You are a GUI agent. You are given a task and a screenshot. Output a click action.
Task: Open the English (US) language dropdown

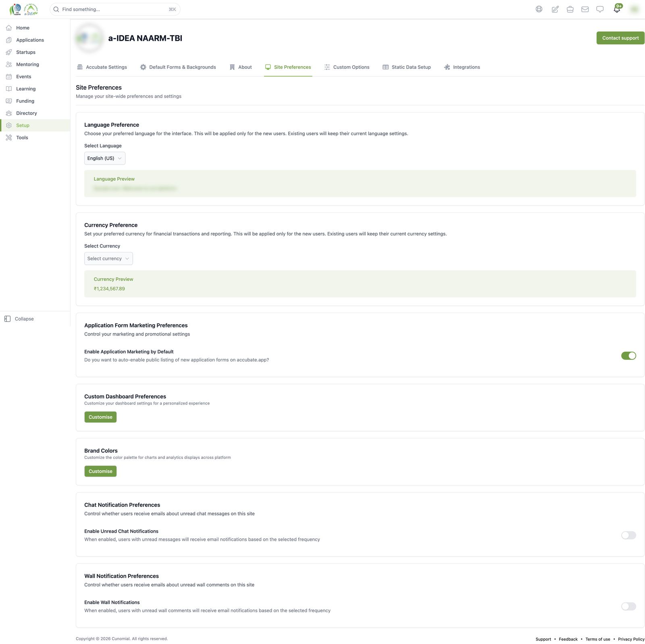[x=105, y=158]
